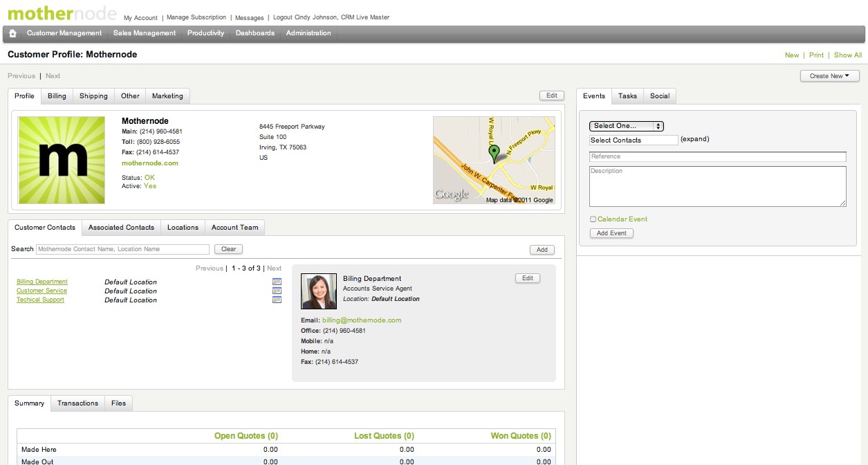Image resolution: width=868 pixels, height=465 pixels.
Task: Click the home icon in navigation bar
Action: [12, 33]
